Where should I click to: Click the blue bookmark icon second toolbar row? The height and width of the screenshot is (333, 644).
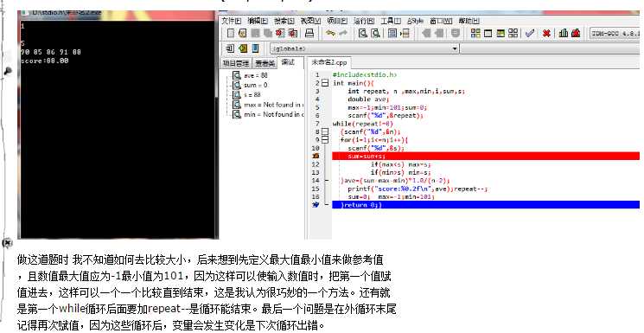coord(255,48)
